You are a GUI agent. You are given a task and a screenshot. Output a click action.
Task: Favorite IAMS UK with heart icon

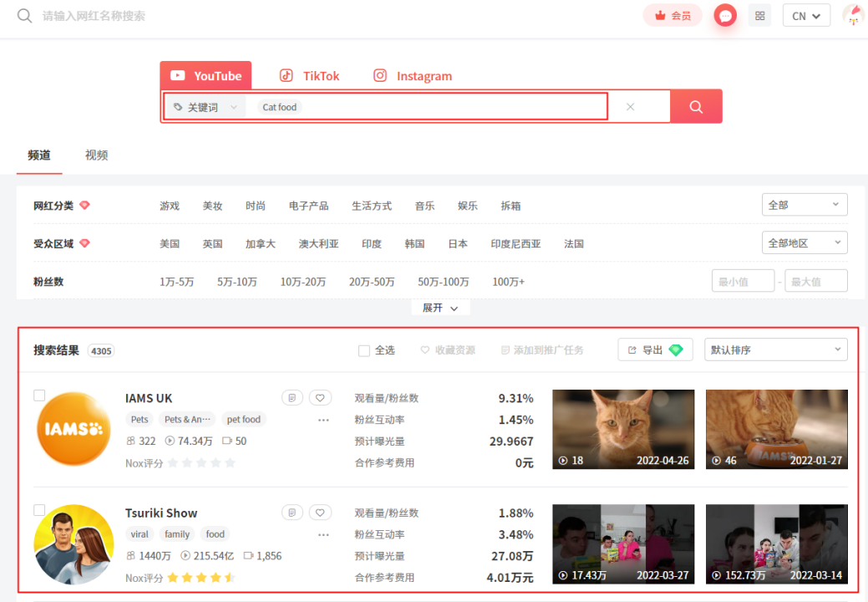click(320, 398)
